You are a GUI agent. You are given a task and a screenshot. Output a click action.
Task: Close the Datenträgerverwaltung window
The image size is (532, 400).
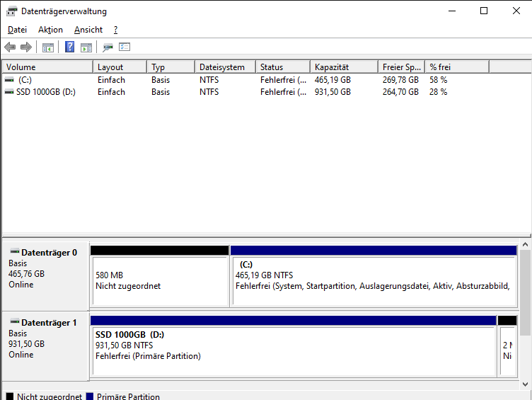[516, 11]
